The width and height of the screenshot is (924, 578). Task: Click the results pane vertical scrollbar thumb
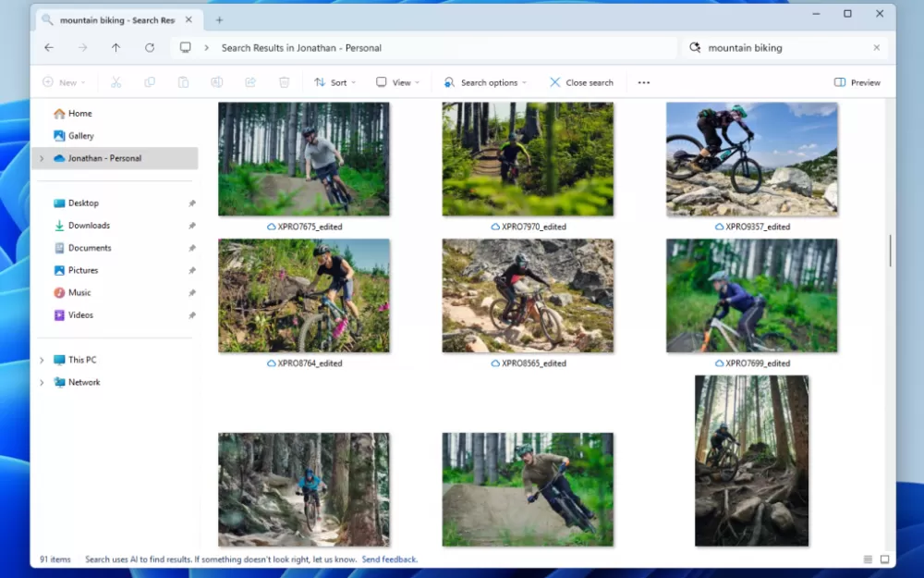click(x=890, y=250)
